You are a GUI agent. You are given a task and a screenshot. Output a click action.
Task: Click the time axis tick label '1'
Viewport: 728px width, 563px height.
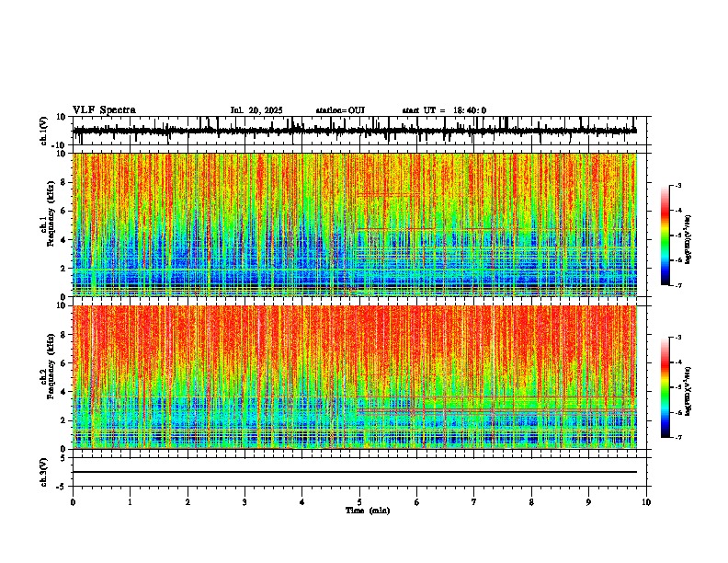(130, 502)
